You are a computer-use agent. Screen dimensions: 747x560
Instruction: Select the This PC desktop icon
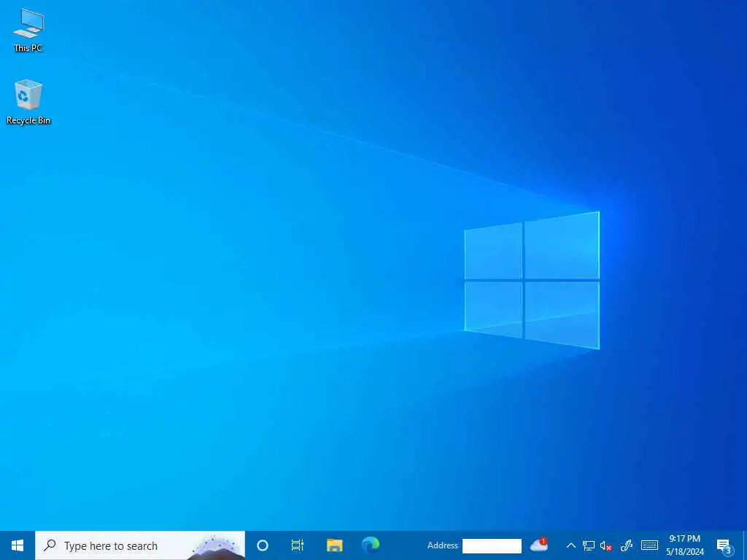[28, 30]
